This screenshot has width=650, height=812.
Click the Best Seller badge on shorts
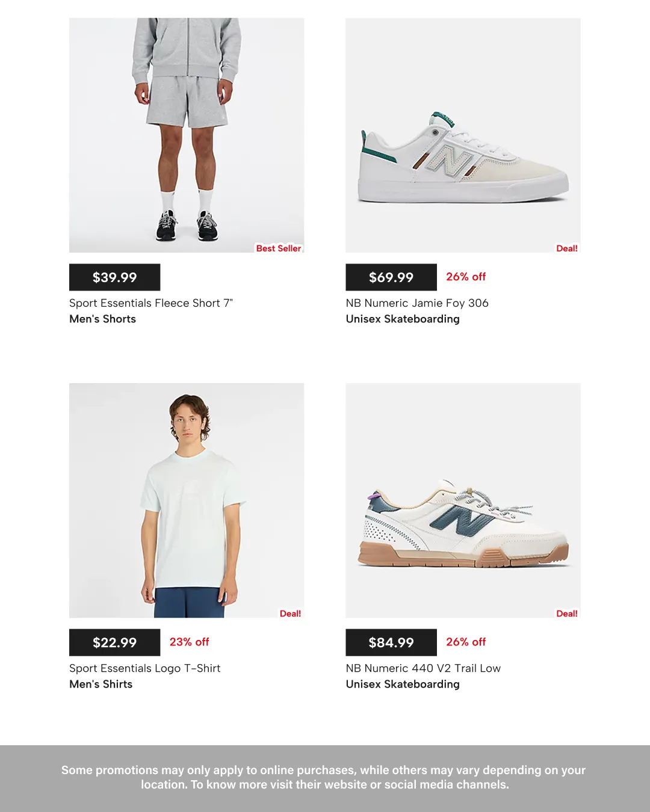pos(279,248)
